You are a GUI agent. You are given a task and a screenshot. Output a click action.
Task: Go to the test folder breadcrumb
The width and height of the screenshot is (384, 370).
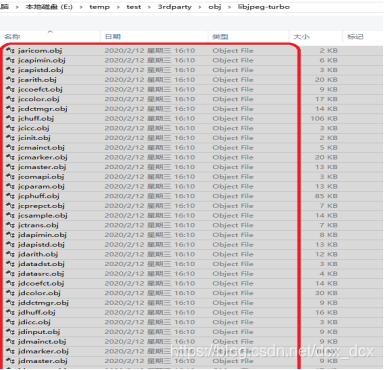click(134, 7)
